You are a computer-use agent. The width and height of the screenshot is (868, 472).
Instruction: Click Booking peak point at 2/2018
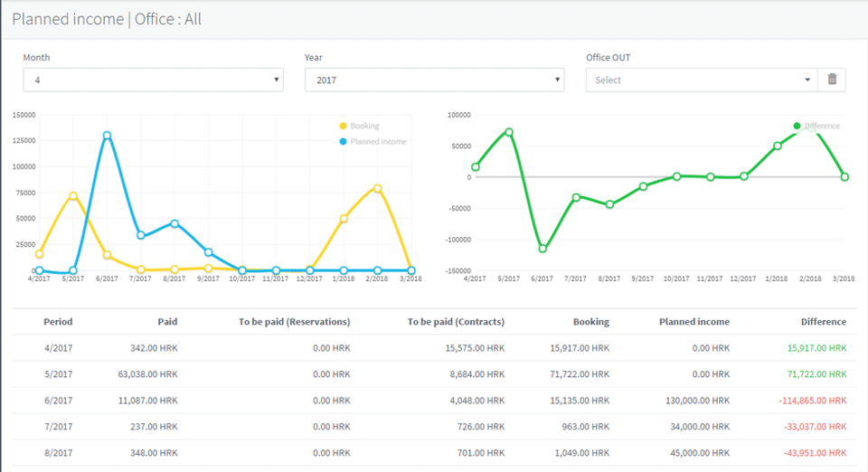click(377, 188)
